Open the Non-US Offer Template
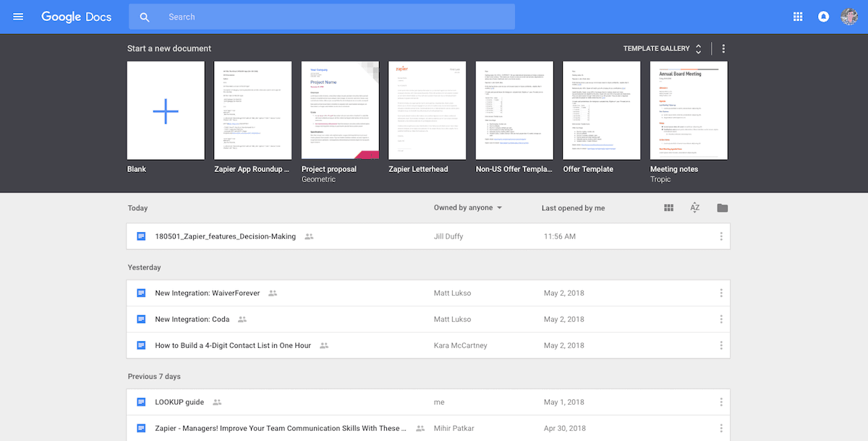The image size is (868, 441). click(514, 111)
